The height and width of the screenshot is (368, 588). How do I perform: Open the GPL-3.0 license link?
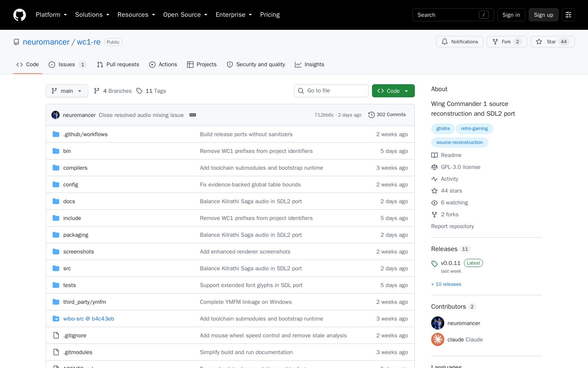click(x=456, y=167)
